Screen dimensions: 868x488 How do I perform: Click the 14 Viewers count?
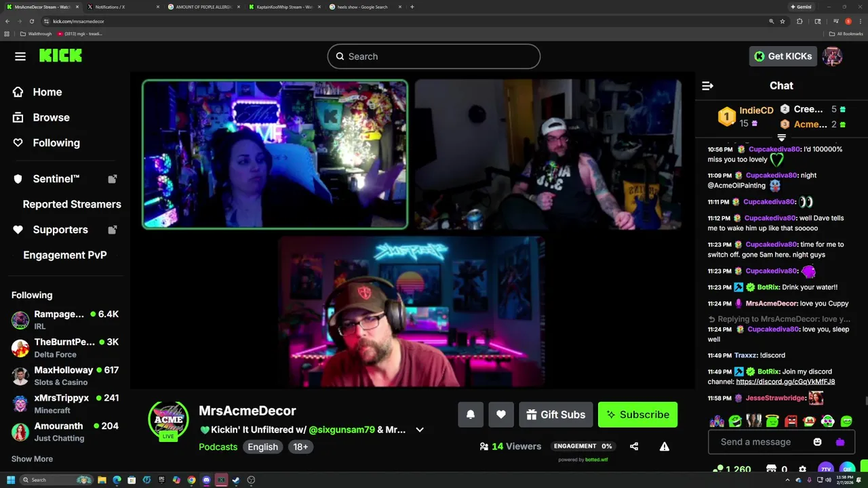(510, 447)
